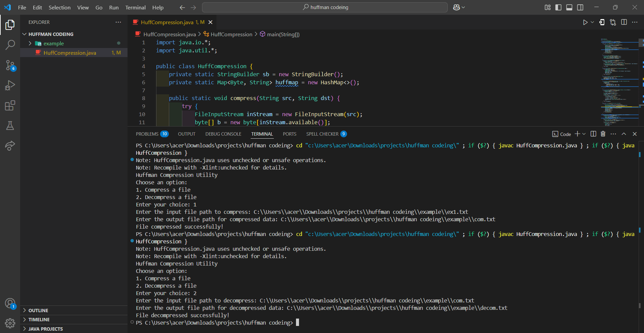Image resolution: width=644 pixels, height=333 pixels.
Task: Open the Help menu
Action: [x=158, y=7]
